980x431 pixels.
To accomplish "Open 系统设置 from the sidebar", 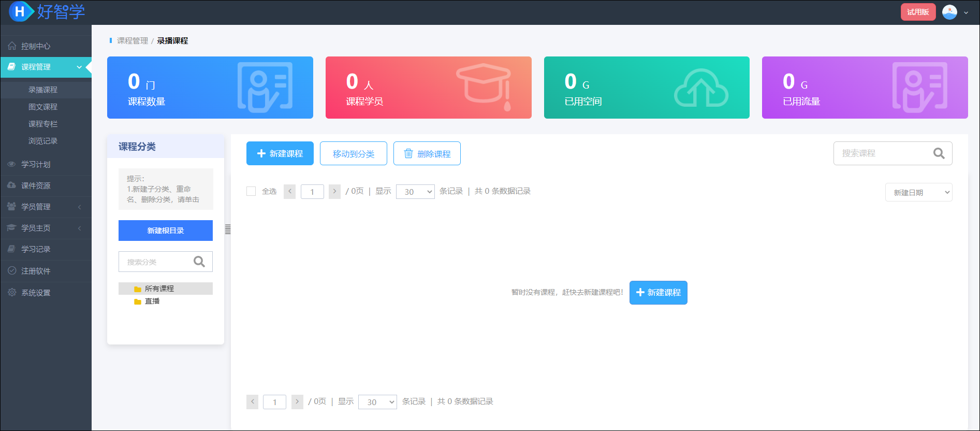I will [36, 293].
